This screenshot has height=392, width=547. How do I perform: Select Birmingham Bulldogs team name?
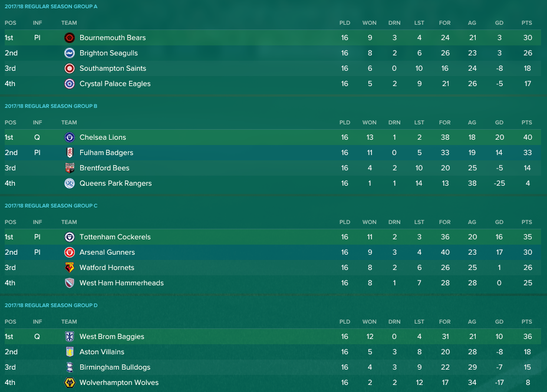point(115,367)
